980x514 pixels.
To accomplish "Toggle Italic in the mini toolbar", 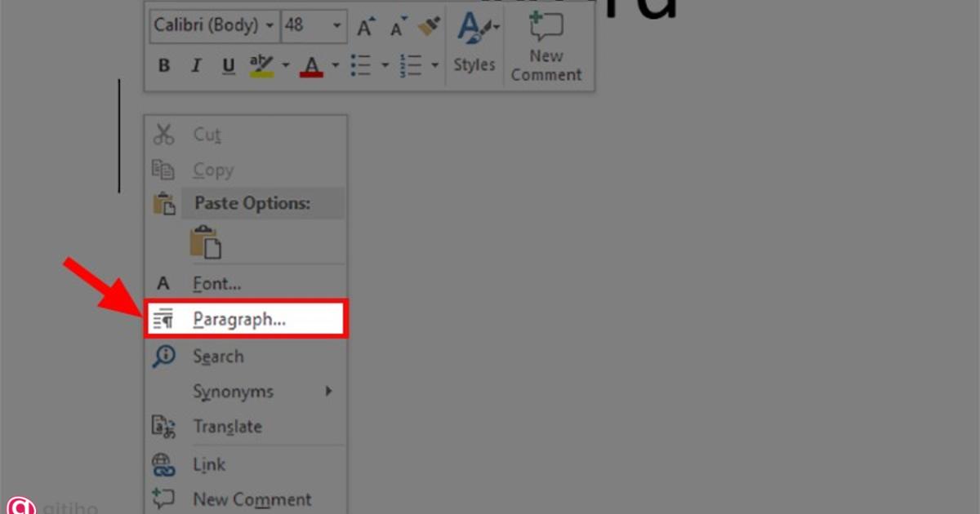I will pyautogui.click(x=196, y=66).
